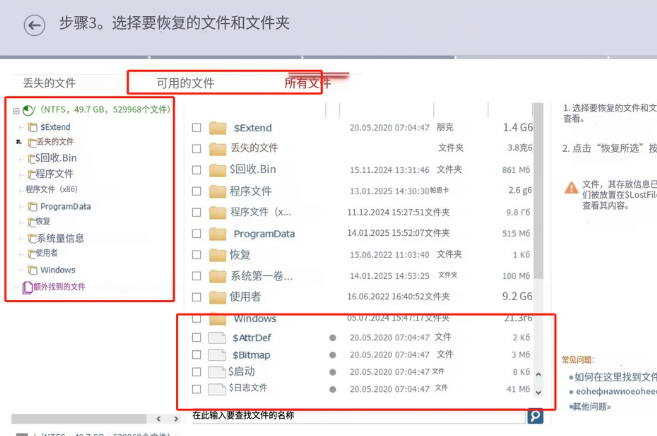Mark the 使用者 folder checkbox

[x=197, y=297]
